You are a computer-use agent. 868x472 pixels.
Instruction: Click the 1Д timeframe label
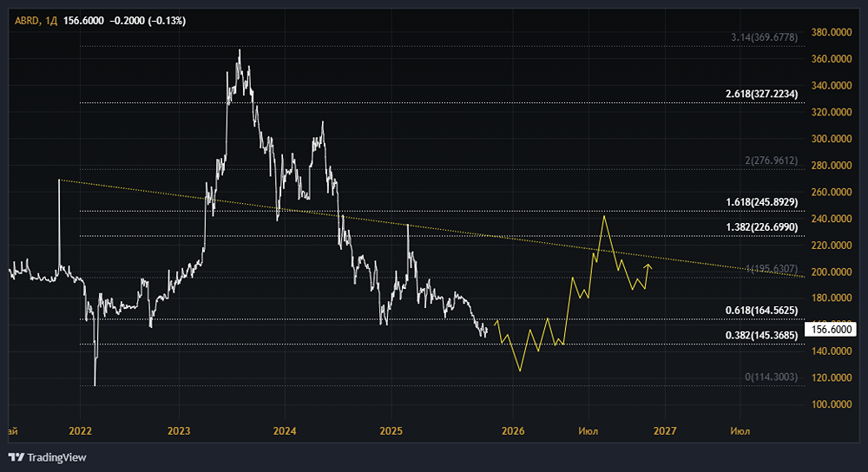51,21
